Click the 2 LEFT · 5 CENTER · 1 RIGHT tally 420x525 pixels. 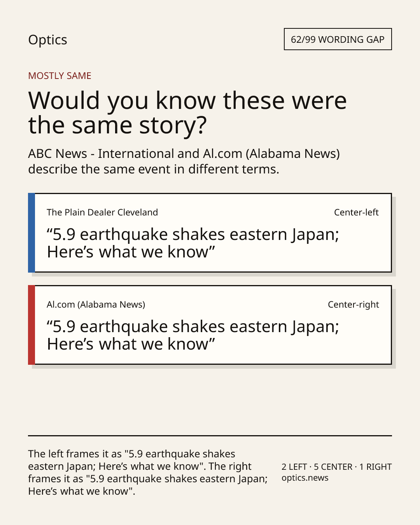(336, 467)
